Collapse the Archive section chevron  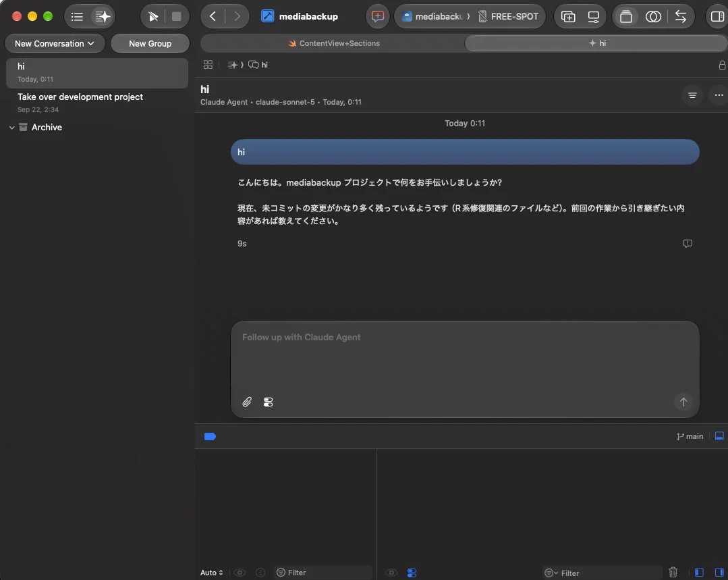pyautogui.click(x=11, y=128)
